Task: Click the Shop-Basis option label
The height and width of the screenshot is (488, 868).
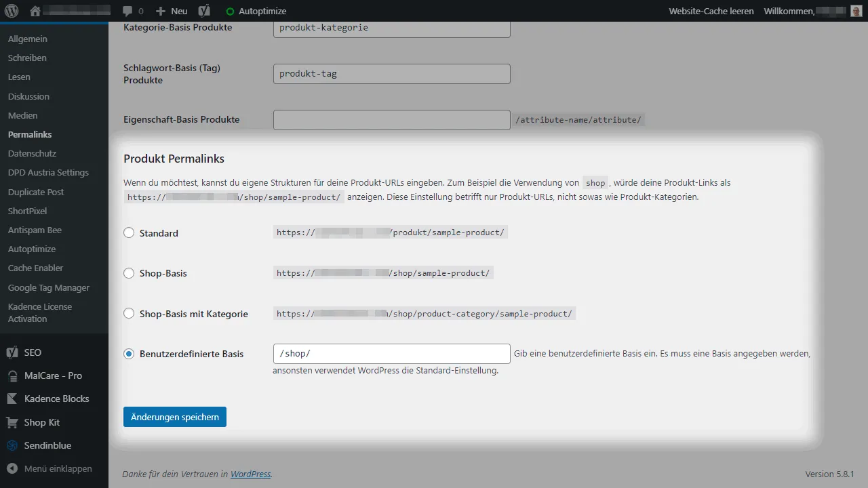Action: click(163, 273)
